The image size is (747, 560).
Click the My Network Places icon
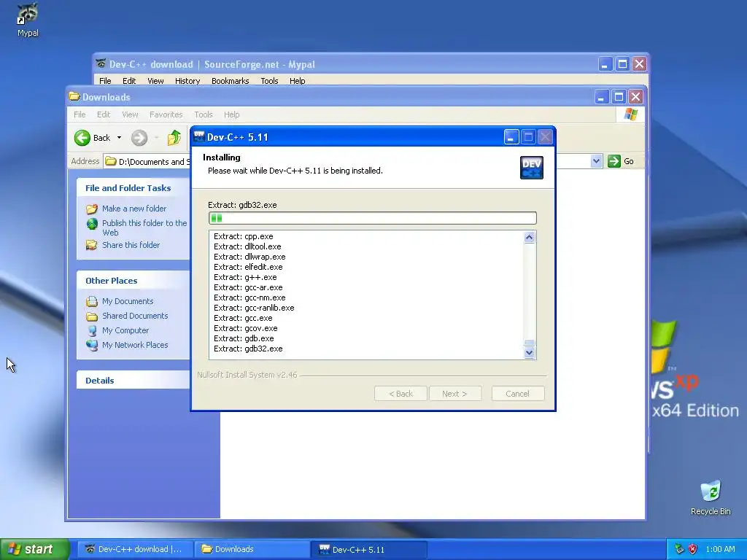click(x=92, y=345)
